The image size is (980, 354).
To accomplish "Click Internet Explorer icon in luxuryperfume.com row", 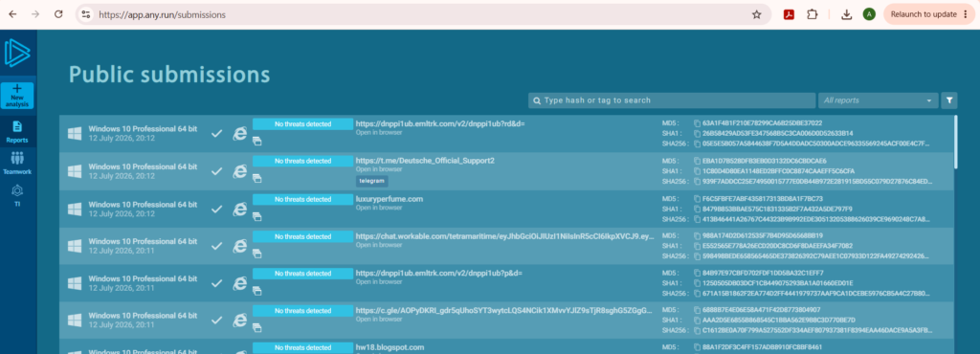I will [x=240, y=209].
